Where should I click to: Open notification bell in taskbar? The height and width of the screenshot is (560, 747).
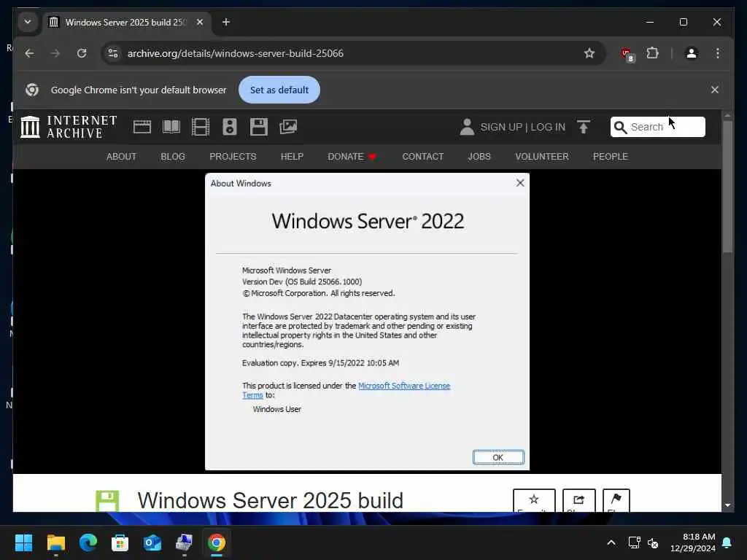pos(727,542)
